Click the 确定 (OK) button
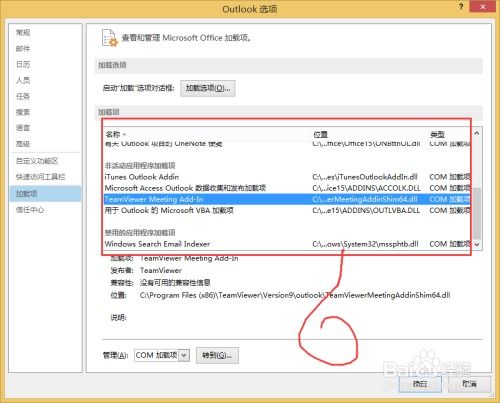 point(420,384)
